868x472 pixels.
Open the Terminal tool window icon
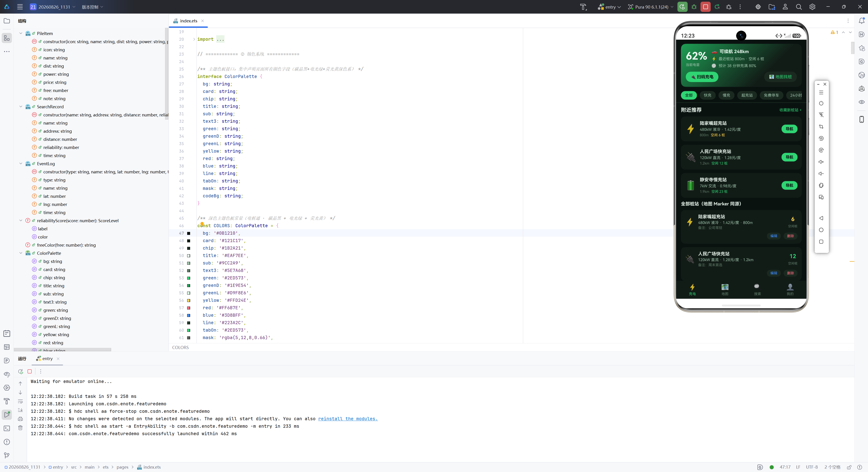pyautogui.click(x=7, y=428)
